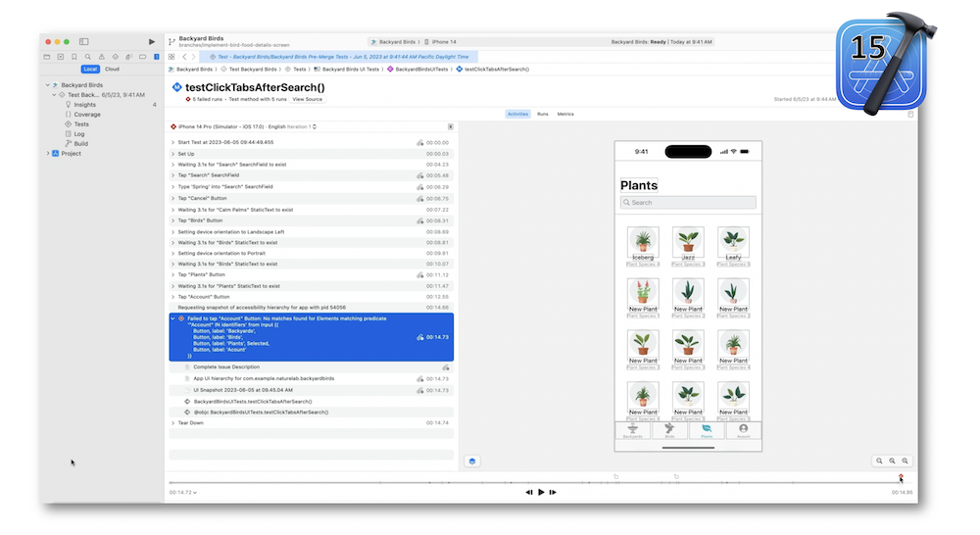Click the View Source button
980x535 pixels.
coord(308,99)
